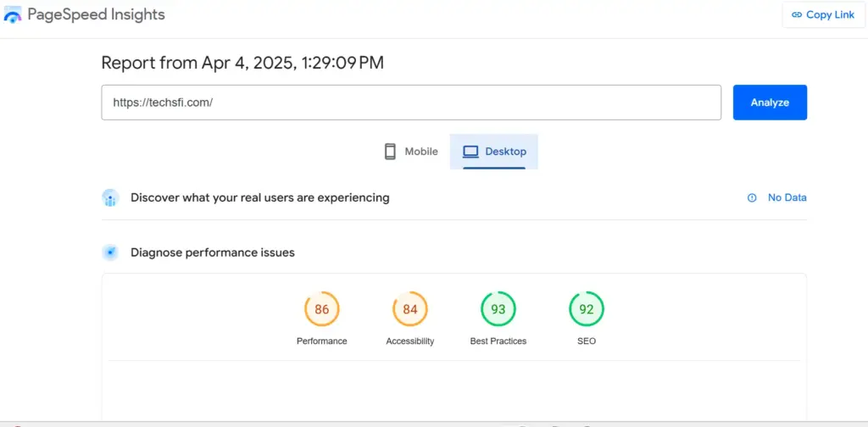Click 'Discover what your real users are experiencing'
Image resolution: width=868 pixels, height=427 pixels.
pyautogui.click(x=260, y=197)
